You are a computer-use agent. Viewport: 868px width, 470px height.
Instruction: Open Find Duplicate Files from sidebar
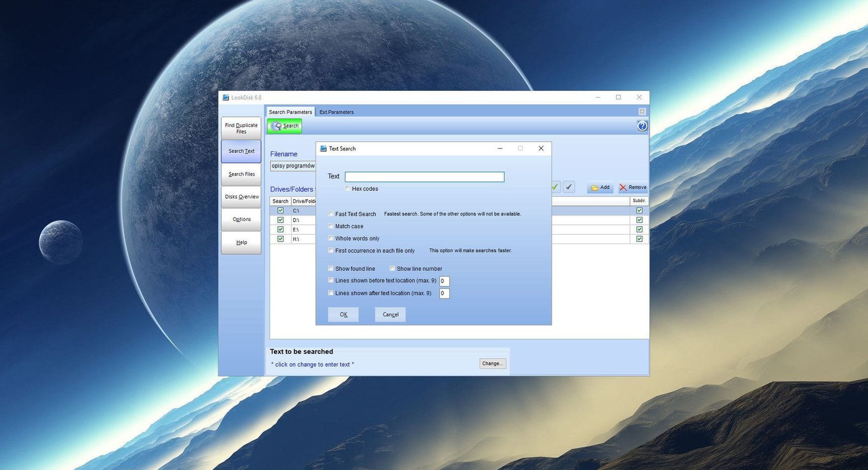pyautogui.click(x=241, y=129)
